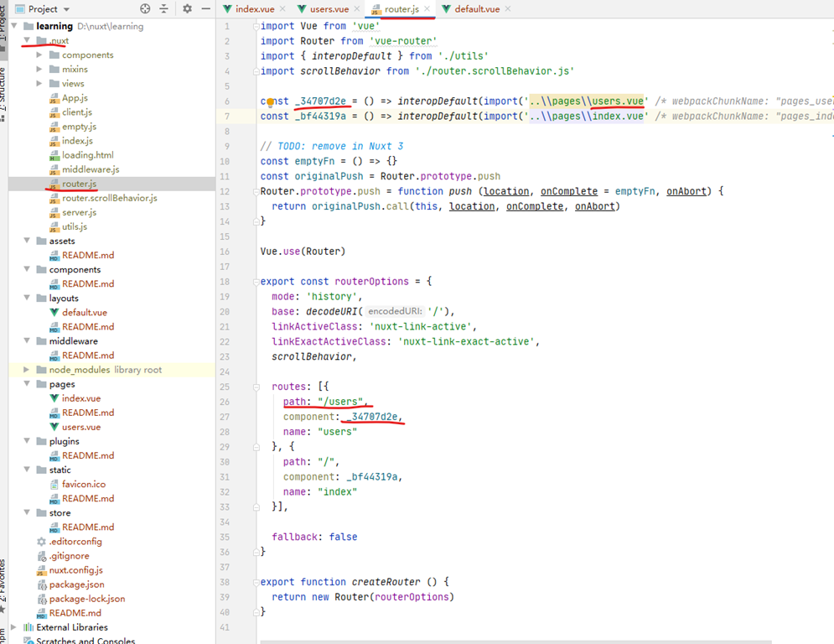Collapse the learning project root
This screenshot has height=644, width=834.
[x=14, y=25]
